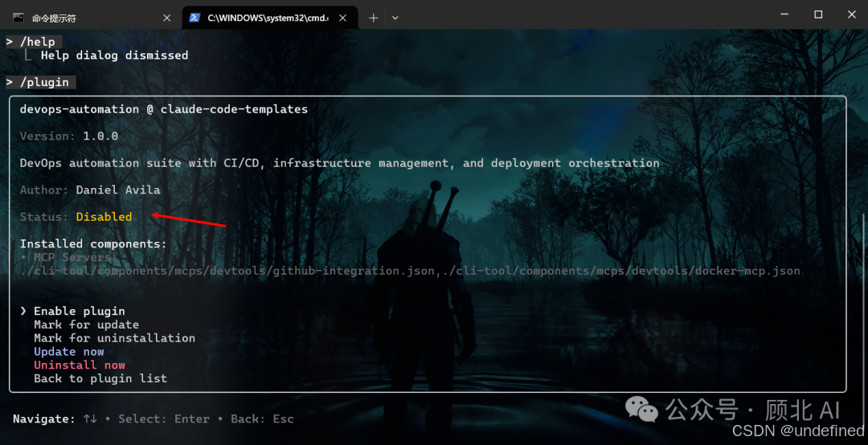Select Mark for uninstallation option

[115, 337]
